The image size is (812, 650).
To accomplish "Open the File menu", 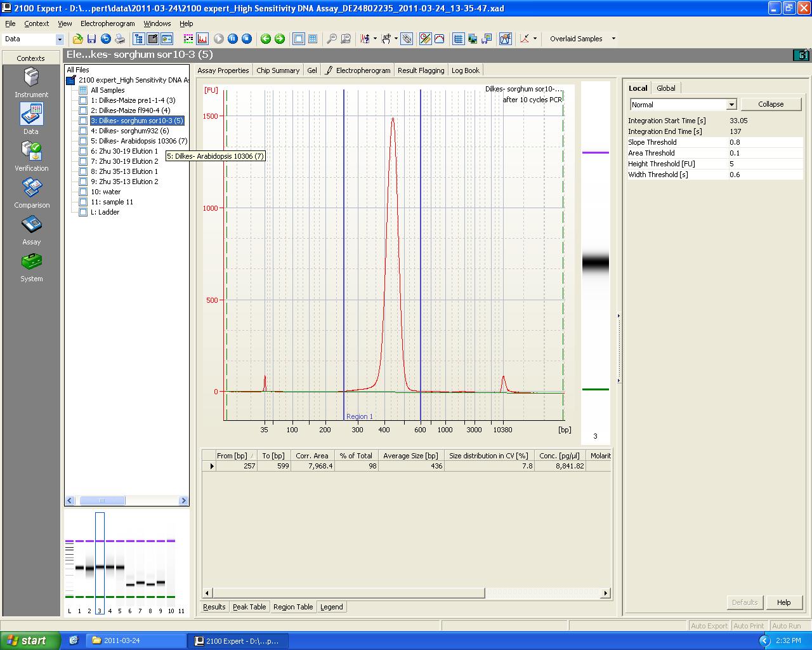I will [10, 23].
